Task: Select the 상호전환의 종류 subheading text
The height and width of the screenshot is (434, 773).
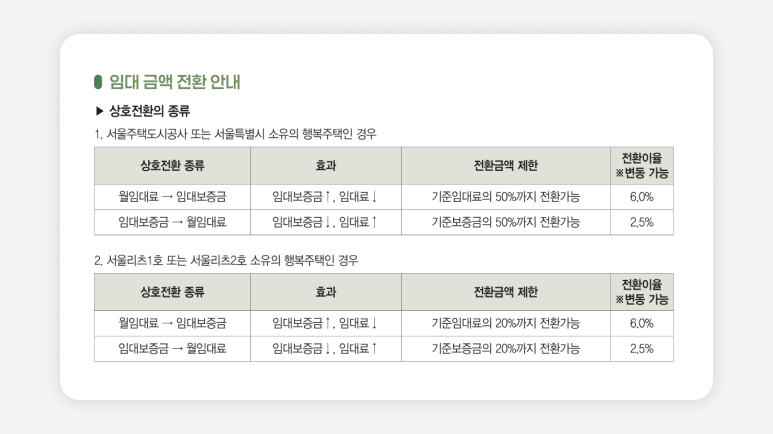Action: 149,111
